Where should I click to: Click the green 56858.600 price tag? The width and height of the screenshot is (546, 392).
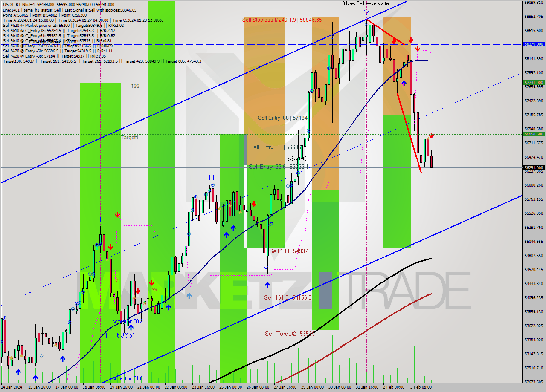(x=534, y=134)
